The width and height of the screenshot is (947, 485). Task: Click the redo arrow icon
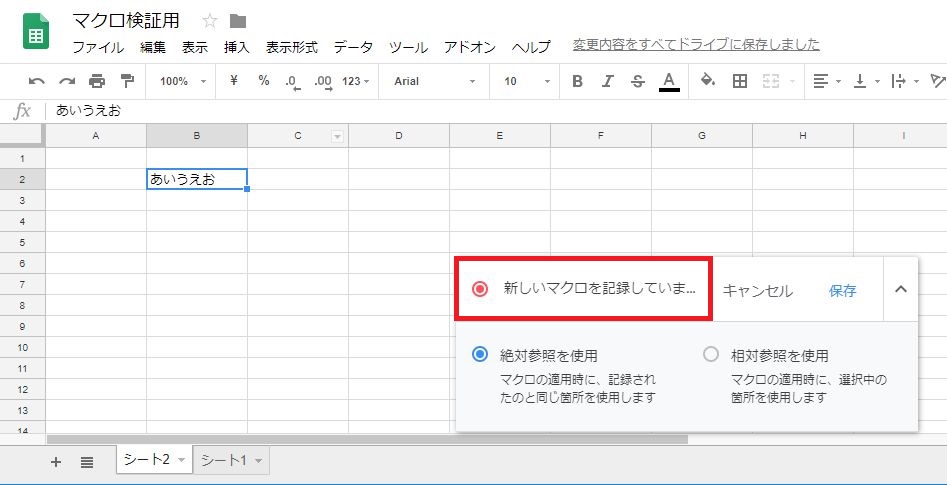[67, 81]
